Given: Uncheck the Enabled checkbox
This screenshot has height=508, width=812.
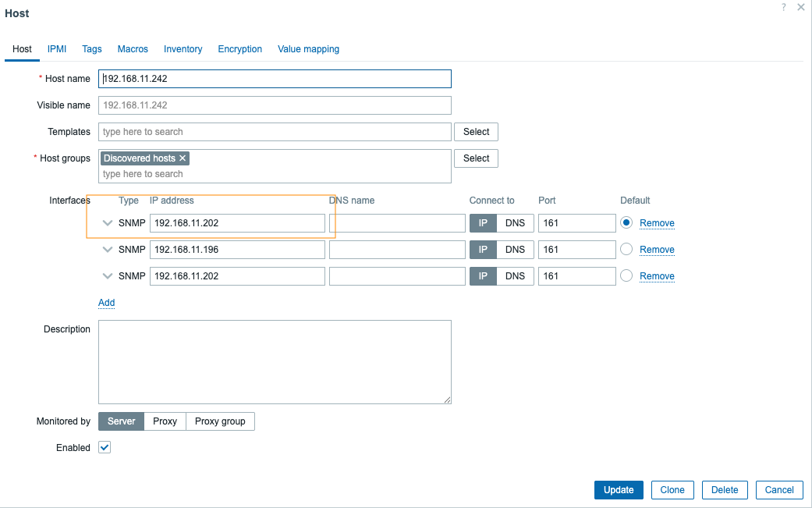Looking at the screenshot, I should pos(105,448).
